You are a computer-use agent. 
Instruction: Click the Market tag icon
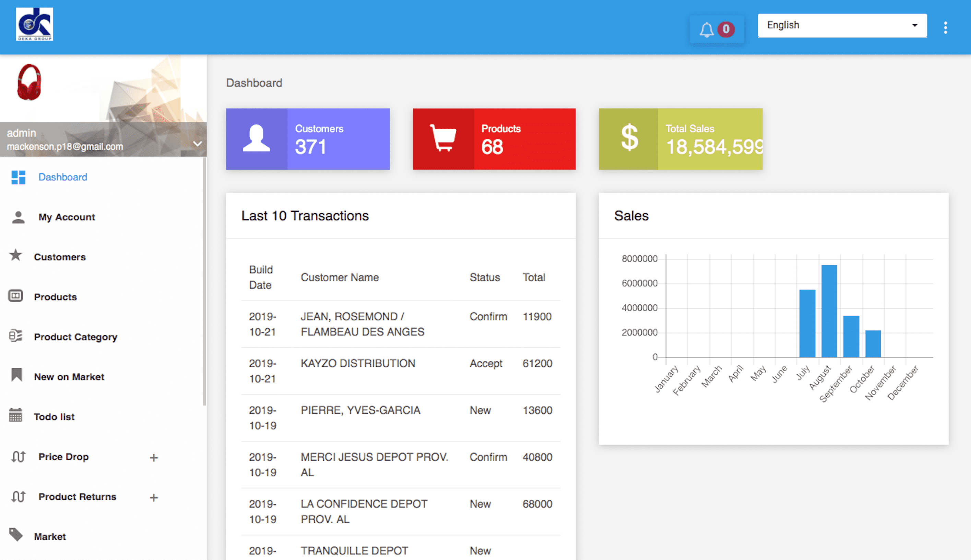point(16,535)
